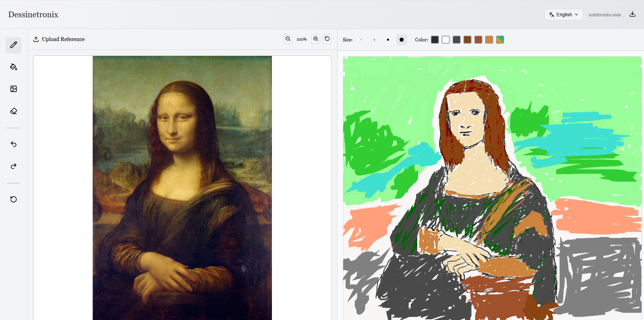Select the eraser tool
This screenshot has height=320, width=644.
(14, 111)
